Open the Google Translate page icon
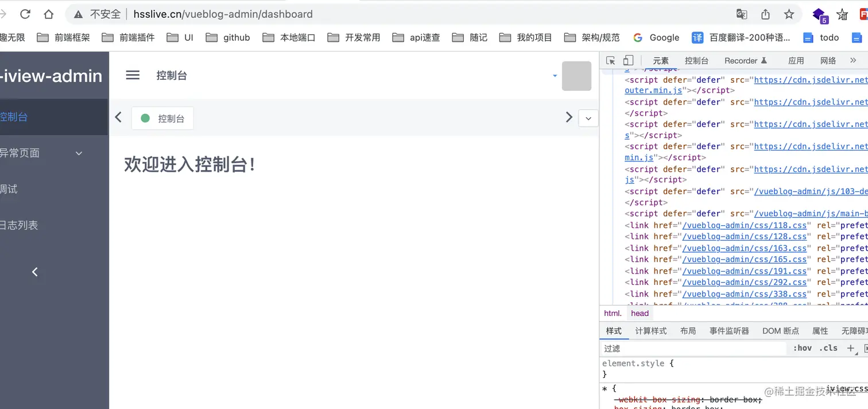 [742, 14]
